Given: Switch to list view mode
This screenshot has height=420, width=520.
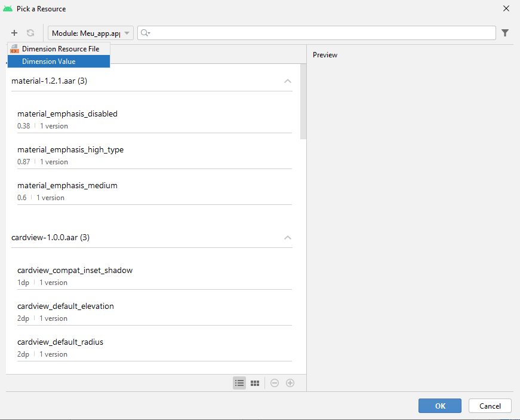Looking at the screenshot, I should pos(239,383).
